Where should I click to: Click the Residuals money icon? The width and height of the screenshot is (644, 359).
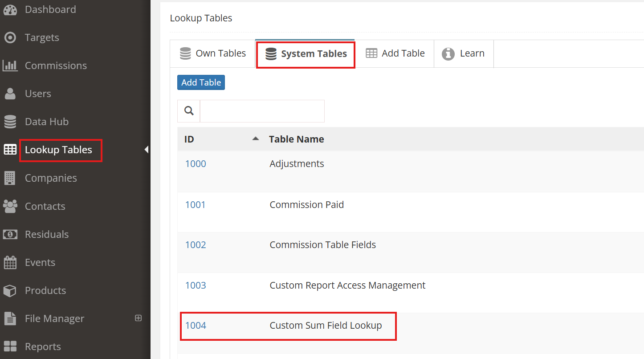pos(10,234)
